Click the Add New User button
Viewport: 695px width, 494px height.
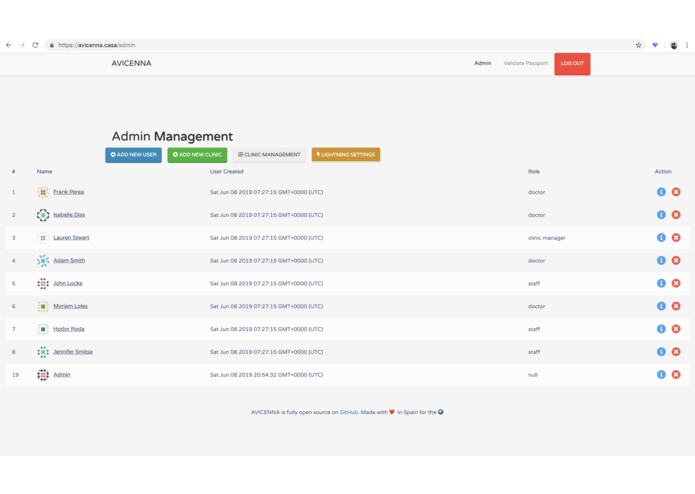[133, 155]
